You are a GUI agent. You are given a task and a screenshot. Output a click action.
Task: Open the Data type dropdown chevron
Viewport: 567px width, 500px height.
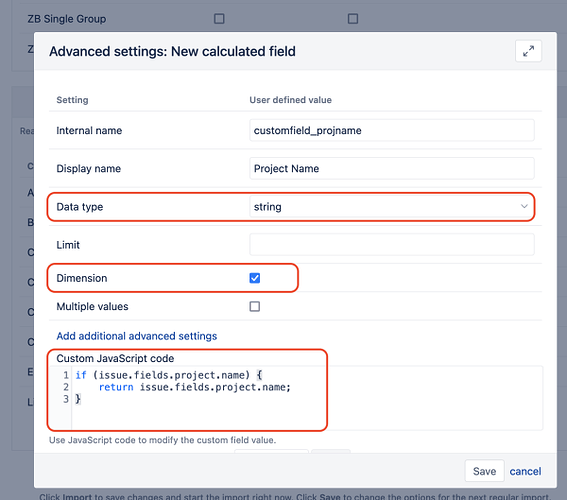pyautogui.click(x=524, y=206)
